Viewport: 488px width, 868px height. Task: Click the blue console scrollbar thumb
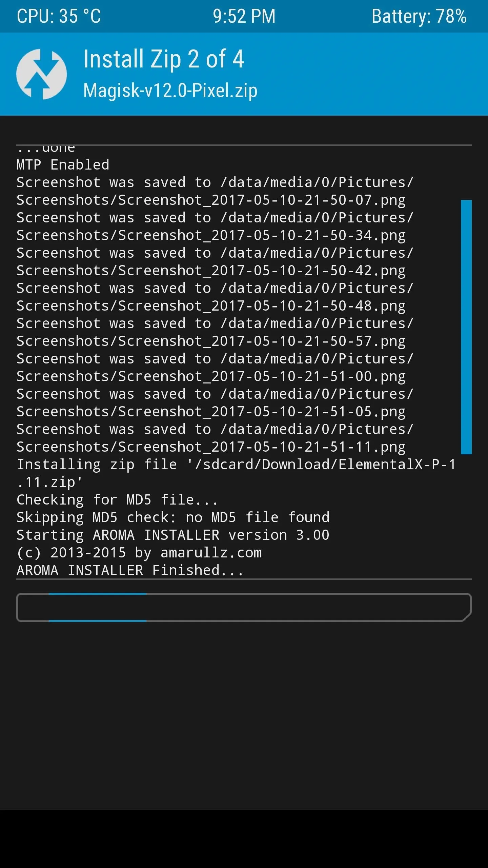pyautogui.click(x=466, y=327)
